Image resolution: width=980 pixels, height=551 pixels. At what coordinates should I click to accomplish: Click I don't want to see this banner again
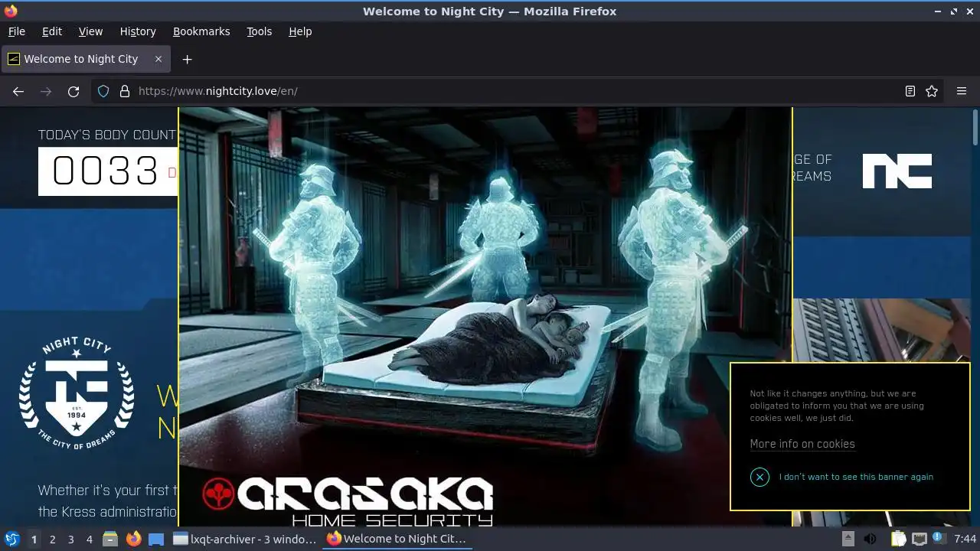click(x=856, y=477)
